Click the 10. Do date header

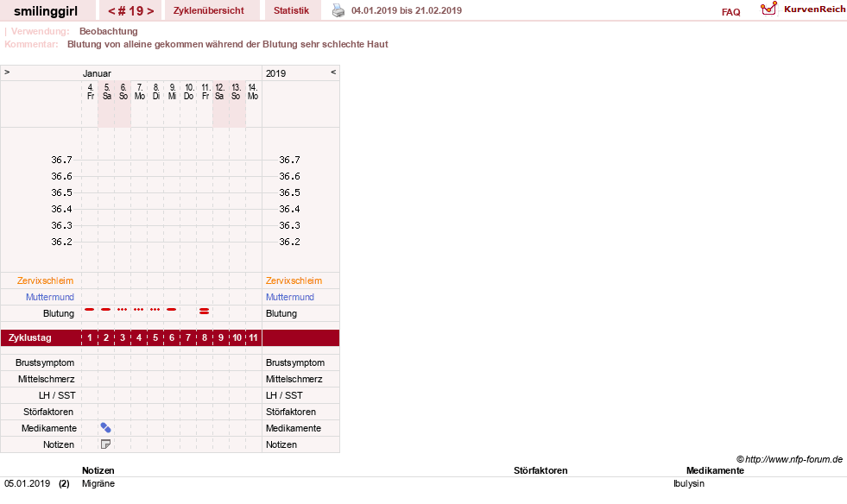(188, 91)
